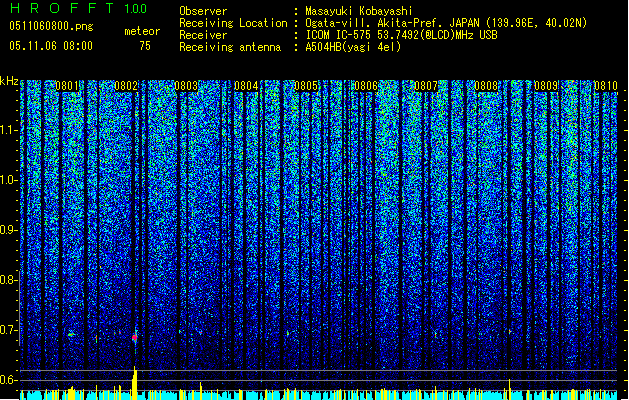Click the Receiving Location label
This screenshot has height=400, width=629.
[x=233, y=23]
